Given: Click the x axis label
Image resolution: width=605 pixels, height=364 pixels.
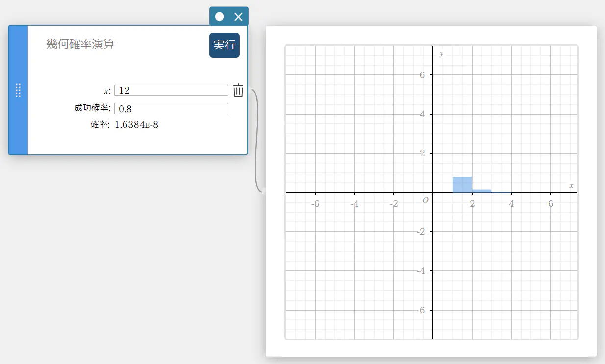Looking at the screenshot, I should click(x=571, y=186).
